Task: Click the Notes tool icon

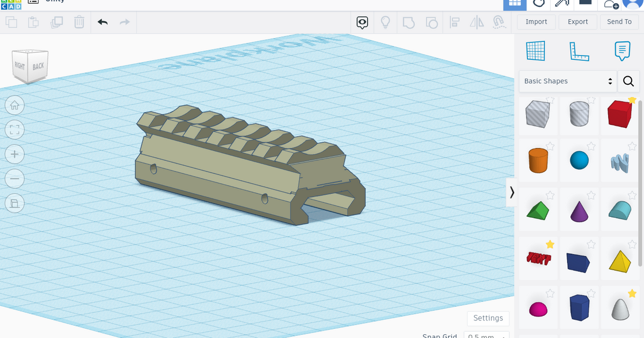Action: tap(622, 50)
